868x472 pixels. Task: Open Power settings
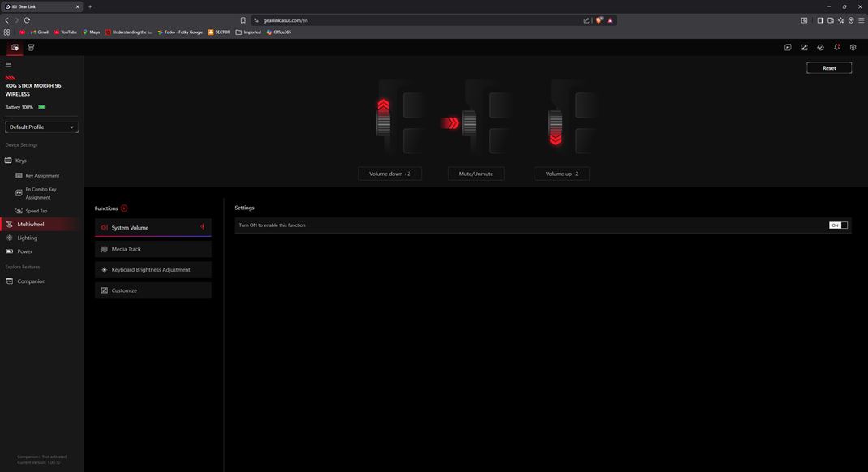point(19,251)
